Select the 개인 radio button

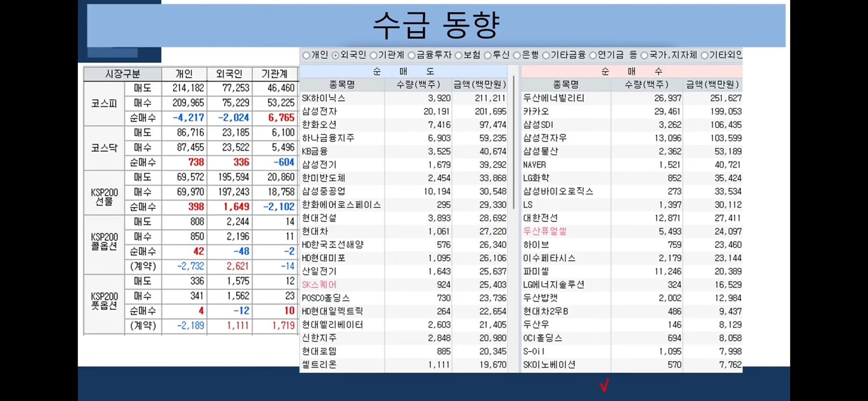point(307,55)
